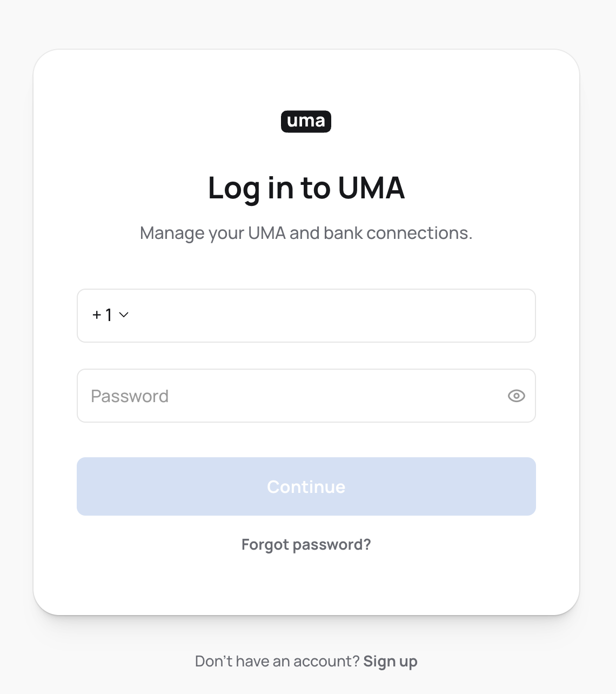Show password using the eye icon
Viewport: 616px width, 694px height.
(516, 396)
